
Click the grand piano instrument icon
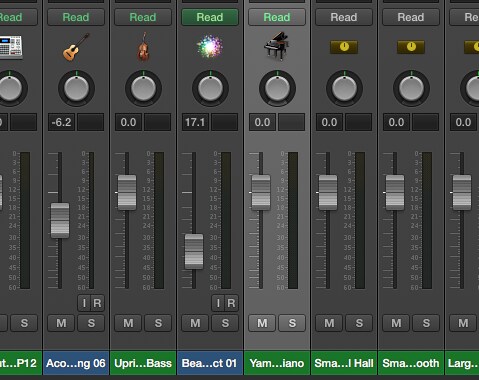coord(277,46)
